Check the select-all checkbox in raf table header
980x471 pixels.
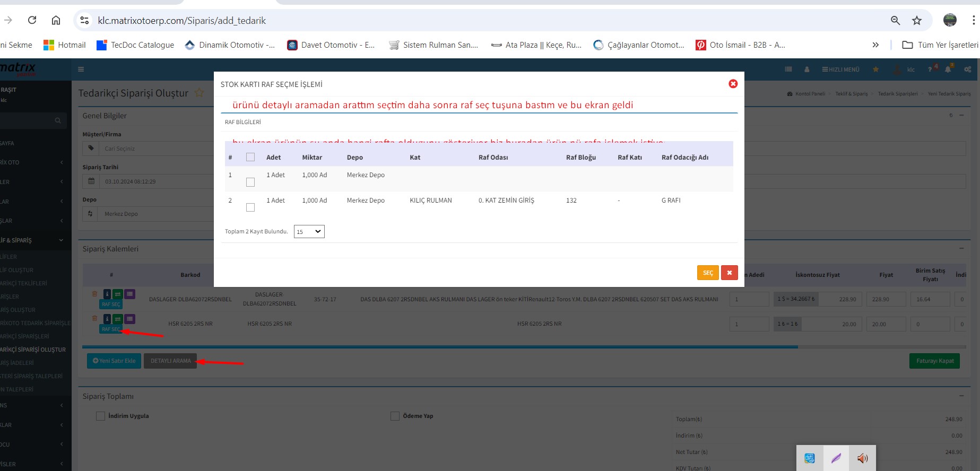250,157
